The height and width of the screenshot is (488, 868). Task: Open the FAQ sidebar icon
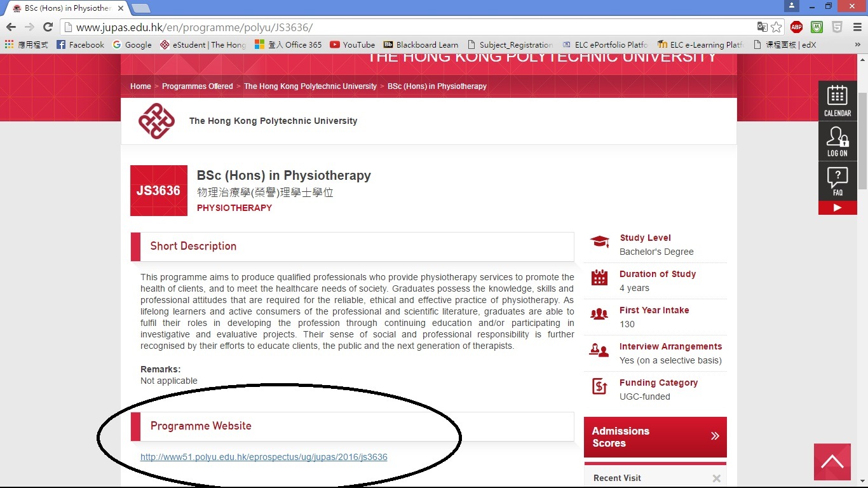tap(837, 181)
